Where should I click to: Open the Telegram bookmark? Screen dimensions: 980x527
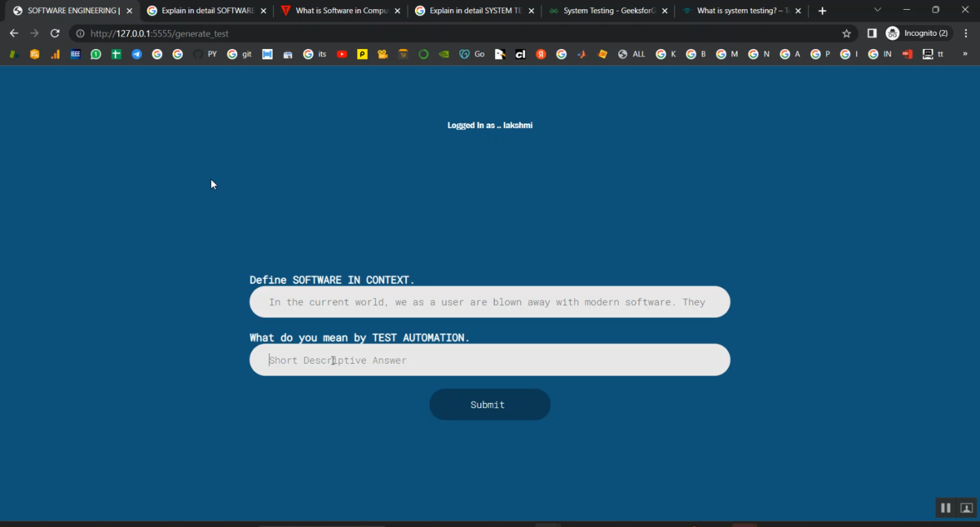(x=137, y=54)
